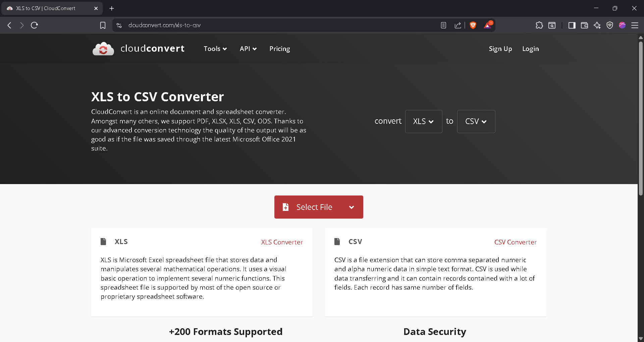Open the Leo AI sparkle icon
Image resolution: width=644 pixels, height=342 pixels.
coord(597,25)
